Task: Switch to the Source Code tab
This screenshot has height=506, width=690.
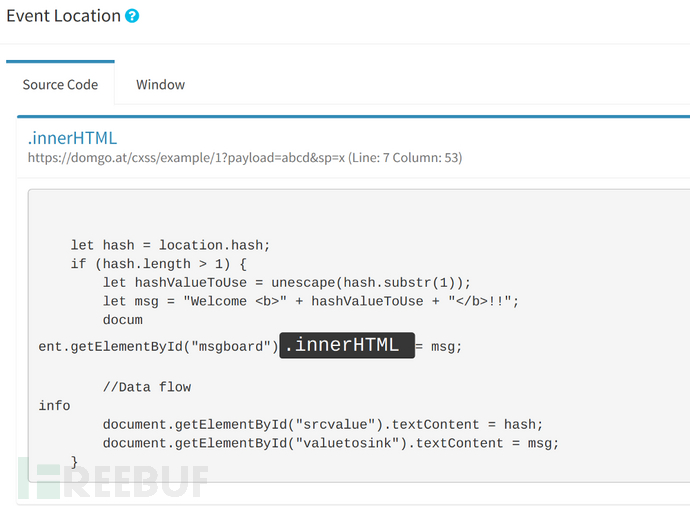Action: [60, 84]
